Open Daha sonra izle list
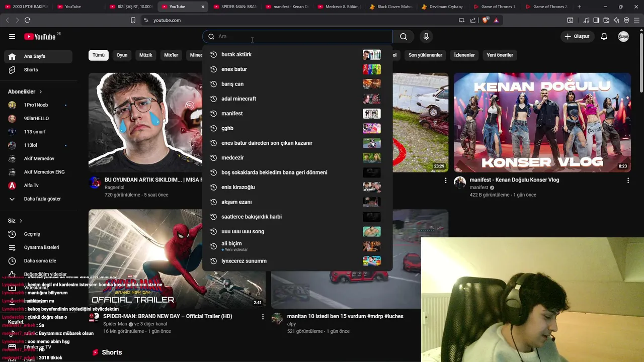Screen dimensions: 644x362 [x=38, y=261]
